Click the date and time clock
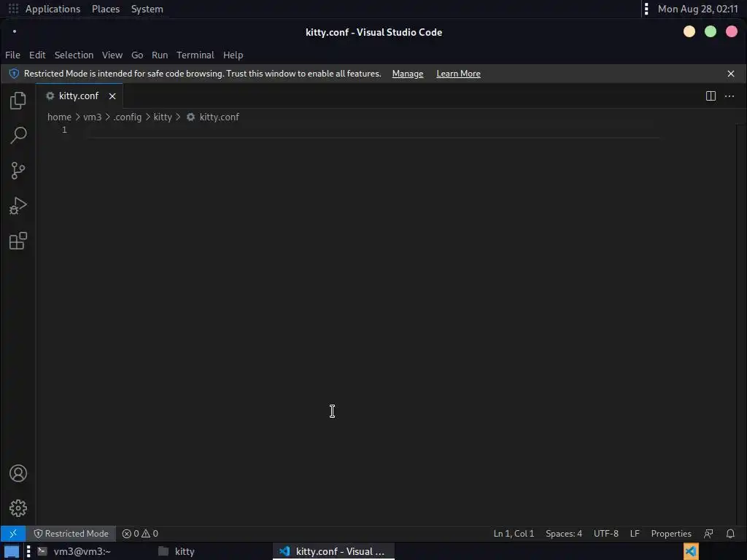Screen dimensions: 747x560 point(697,9)
